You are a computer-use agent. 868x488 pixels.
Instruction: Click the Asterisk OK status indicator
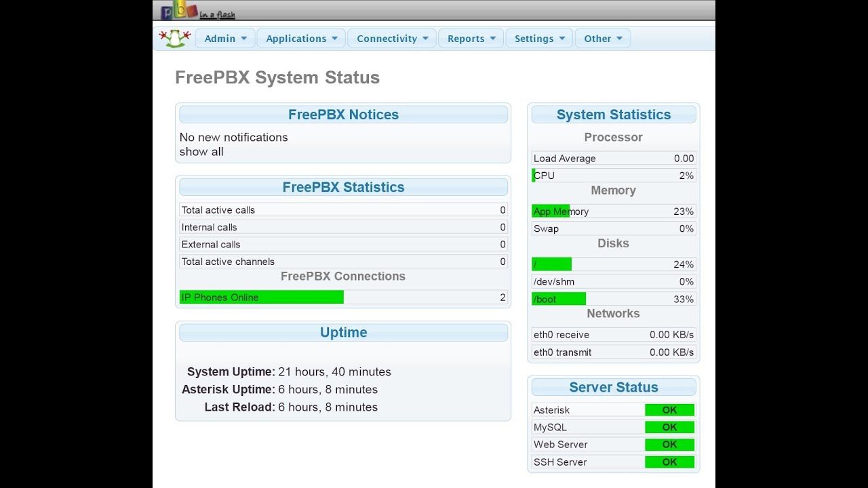point(669,410)
